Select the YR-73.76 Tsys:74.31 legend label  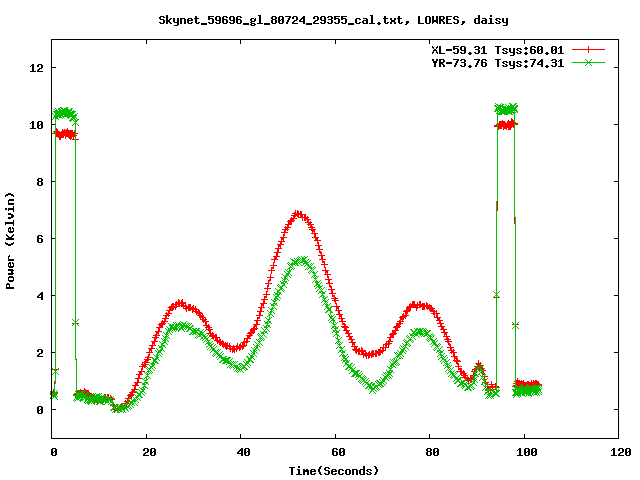[498, 63]
